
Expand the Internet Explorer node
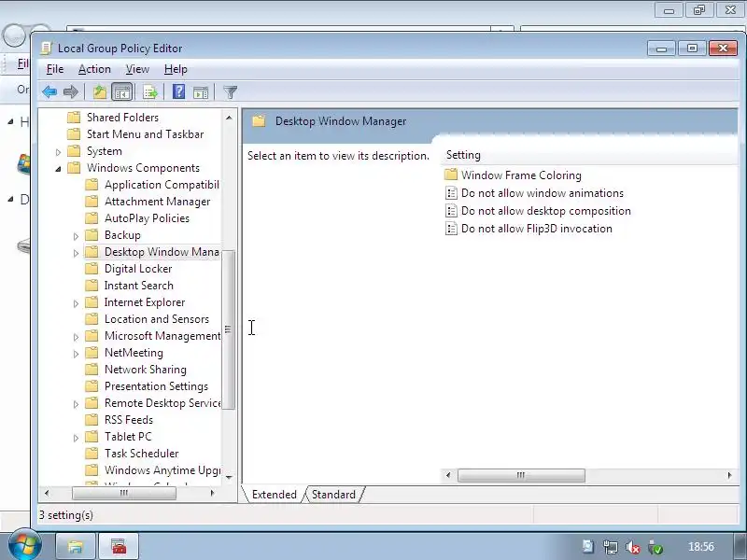pyautogui.click(x=76, y=302)
